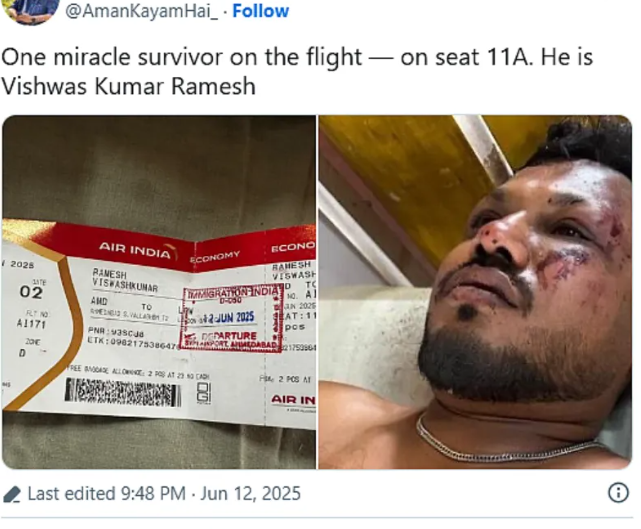Open the Air India boarding pass photo
This screenshot has width=641, height=529.
[159, 292]
